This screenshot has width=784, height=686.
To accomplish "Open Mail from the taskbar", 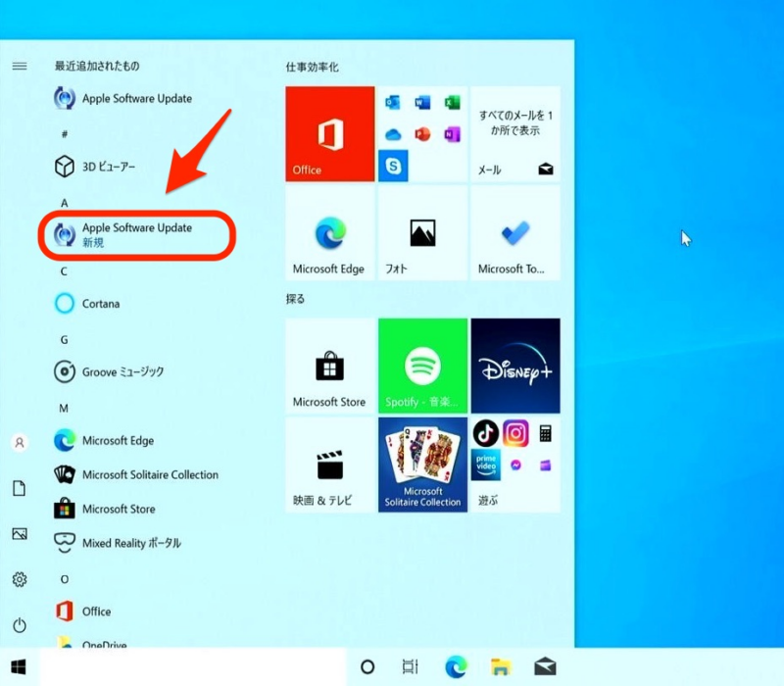I will 545,667.
